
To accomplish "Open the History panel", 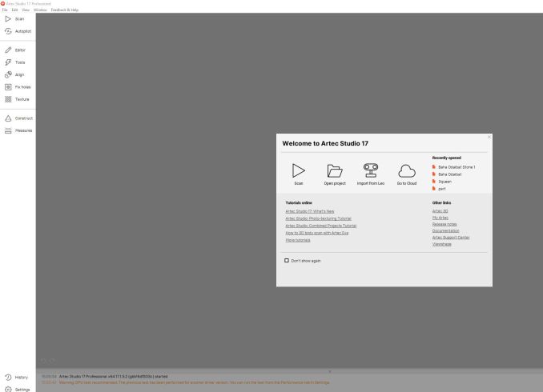I will (x=18, y=377).
